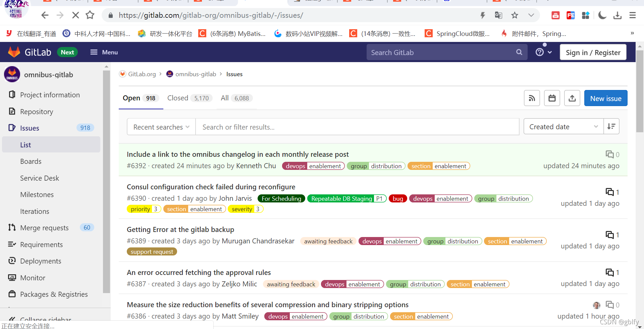644x329 pixels.
Task: Open browser hamburger menu
Action: pyautogui.click(x=633, y=15)
